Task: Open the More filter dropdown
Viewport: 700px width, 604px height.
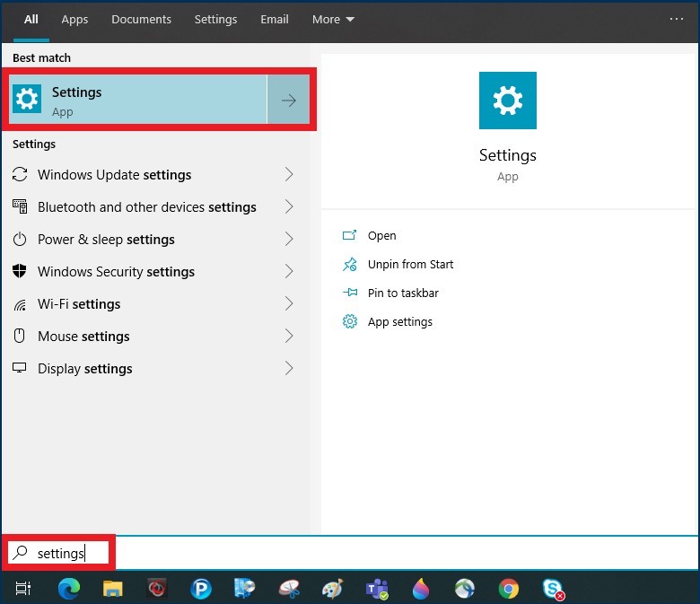Action: coord(333,19)
